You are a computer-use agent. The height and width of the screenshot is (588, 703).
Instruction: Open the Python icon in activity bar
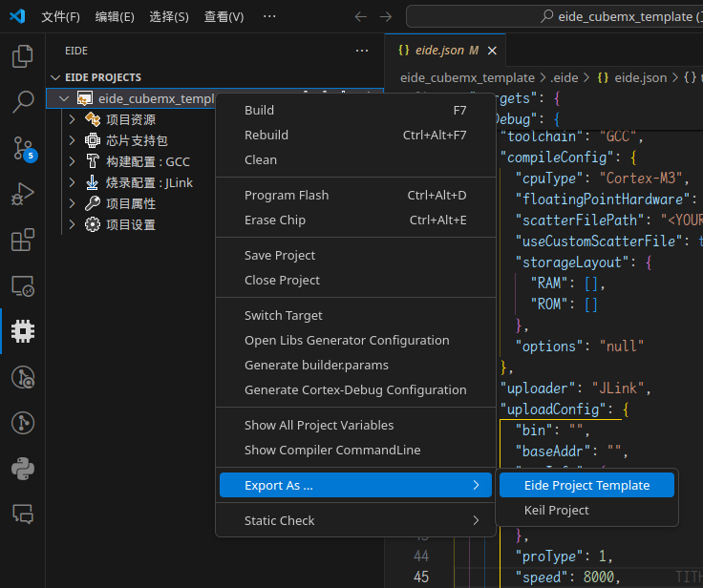(22, 469)
